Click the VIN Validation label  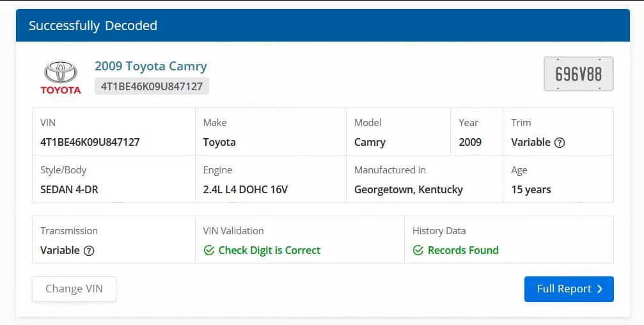coord(233,231)
